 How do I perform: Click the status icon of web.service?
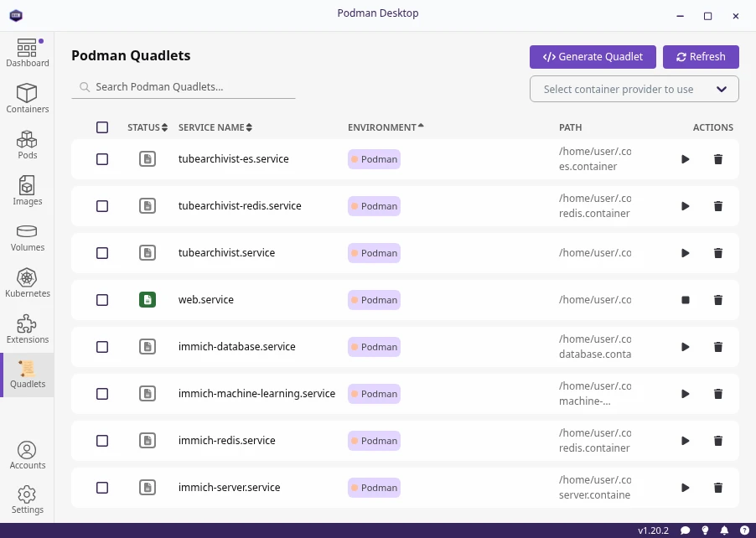tap(148, 300)
